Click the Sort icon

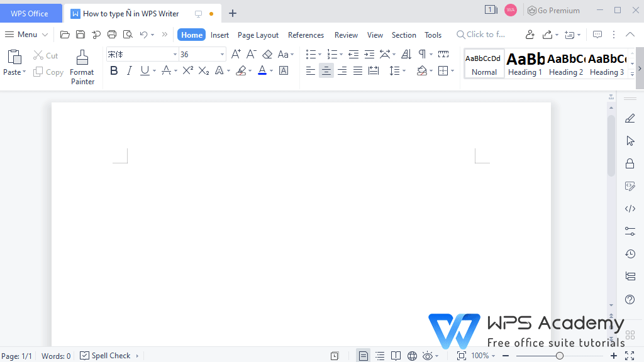pos(406,54)
